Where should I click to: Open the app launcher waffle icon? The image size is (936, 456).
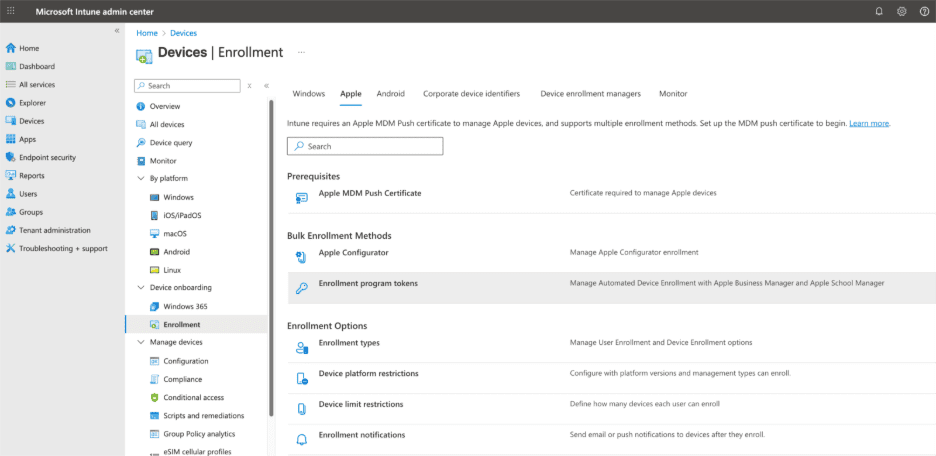pos(11,11)
